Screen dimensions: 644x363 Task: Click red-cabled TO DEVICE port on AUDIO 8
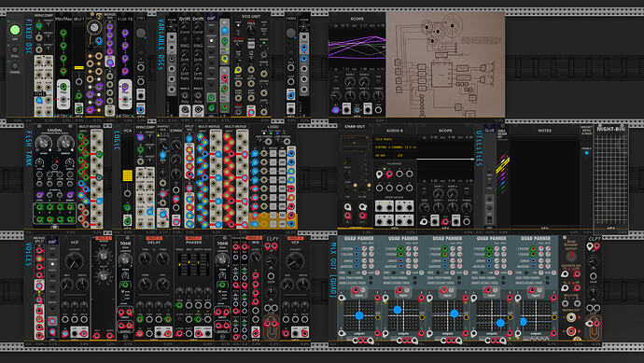389,175
